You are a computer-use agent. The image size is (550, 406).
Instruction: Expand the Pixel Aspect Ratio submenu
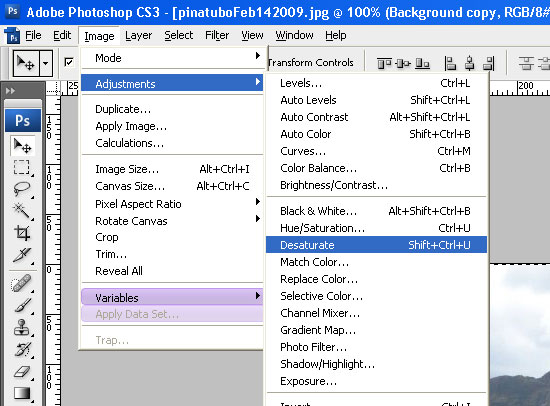coord(173,204)
